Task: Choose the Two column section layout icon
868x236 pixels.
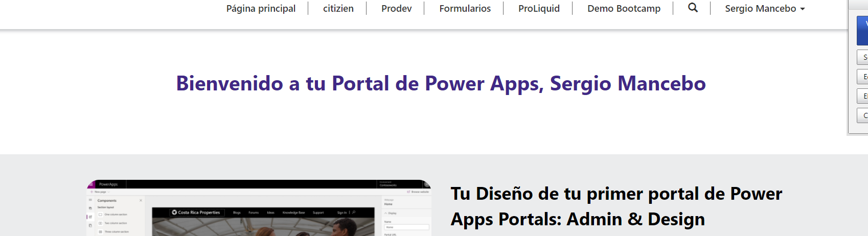Action: point(100,223)
